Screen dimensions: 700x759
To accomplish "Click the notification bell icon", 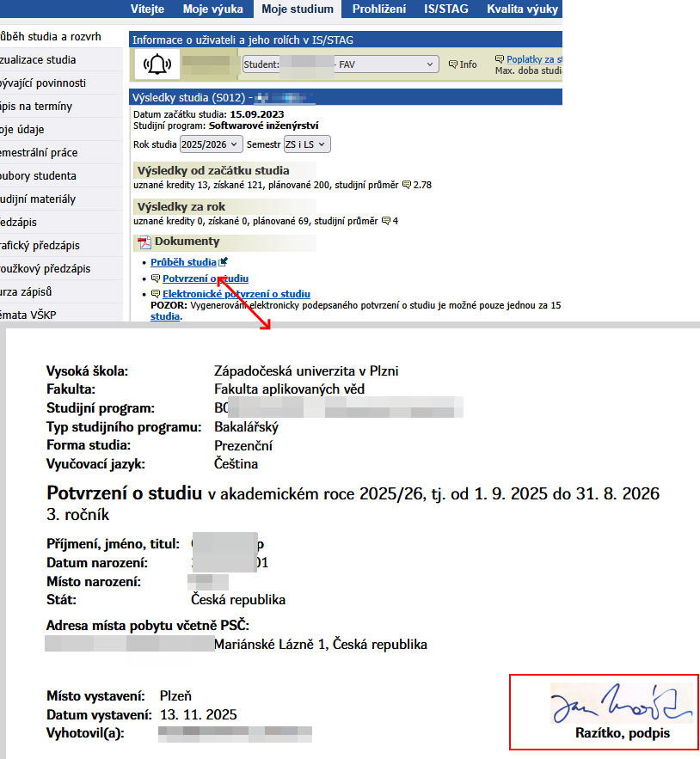I will click(x=157, y=64).
